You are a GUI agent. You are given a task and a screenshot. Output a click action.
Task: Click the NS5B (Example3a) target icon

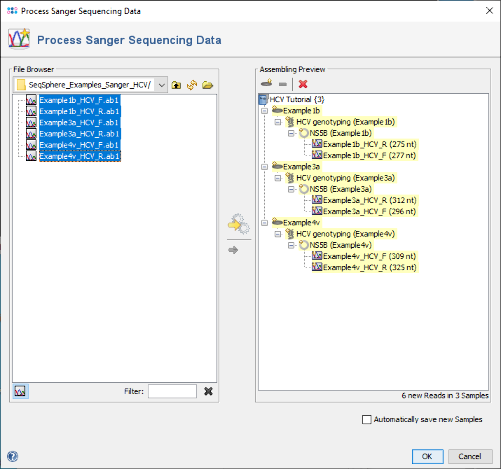click(x=303, y=189)
